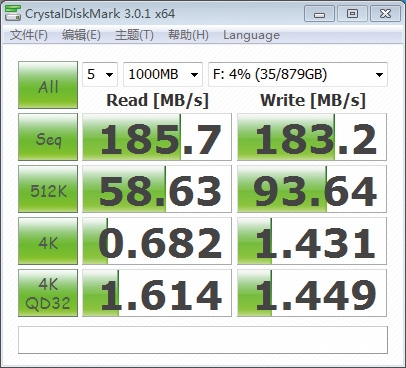The height and width of the screenshot is (368, 406).
Task: Click the Seq write result 183.2
Action: point(312,137)
